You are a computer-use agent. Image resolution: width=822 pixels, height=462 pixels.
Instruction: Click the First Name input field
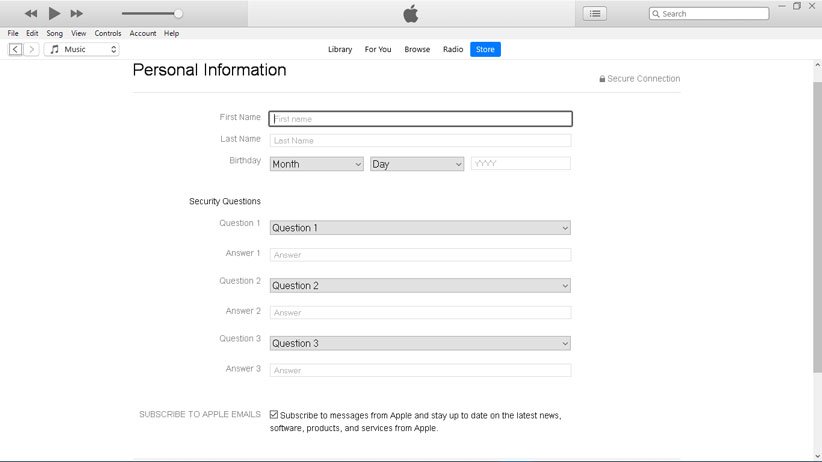pos(420,119)
